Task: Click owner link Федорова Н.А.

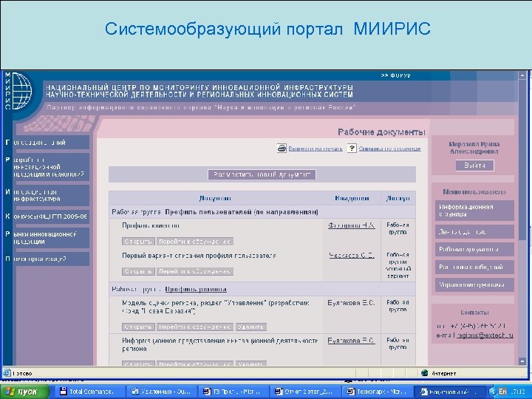Action: pyautogui.click(x=352, y=225)
